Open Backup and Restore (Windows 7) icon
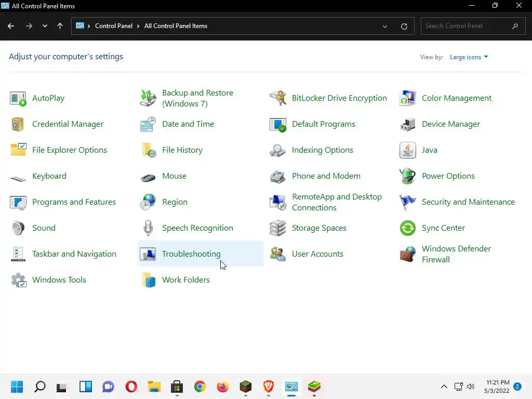Screen dimensions: 532x399 tap(148, 98)
